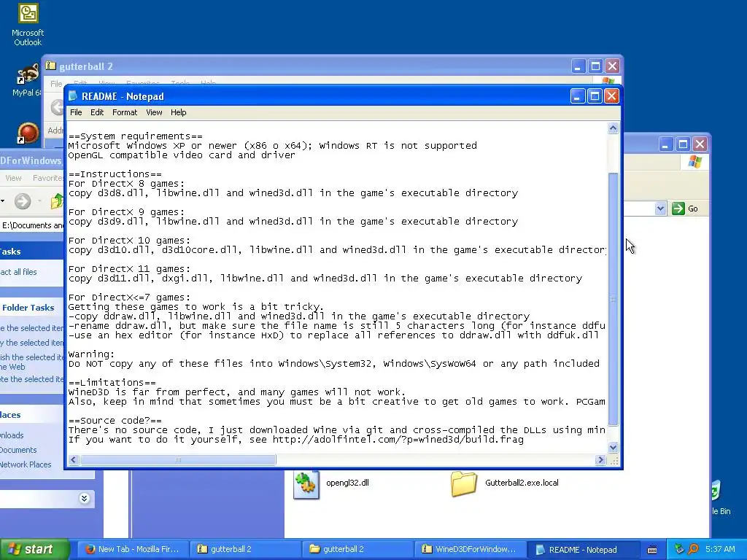Click the gutterball 2 window title icon
The image size is (747, 560).
point(51,66)
